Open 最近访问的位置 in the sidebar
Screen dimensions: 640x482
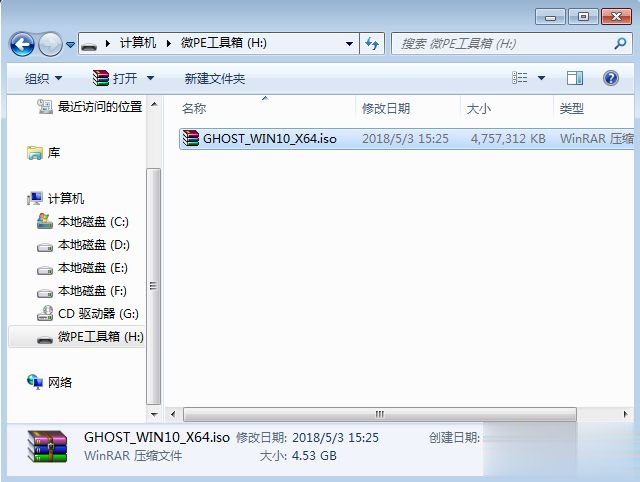(x=100, y=107)
